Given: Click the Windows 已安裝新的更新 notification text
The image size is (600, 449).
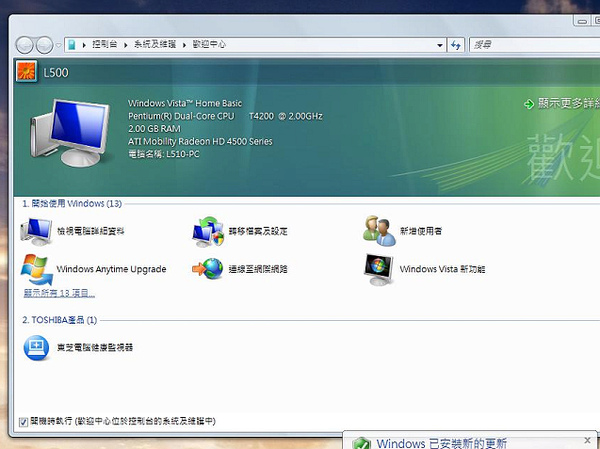Looking at the screenshot, I should [x=442, y=444].
